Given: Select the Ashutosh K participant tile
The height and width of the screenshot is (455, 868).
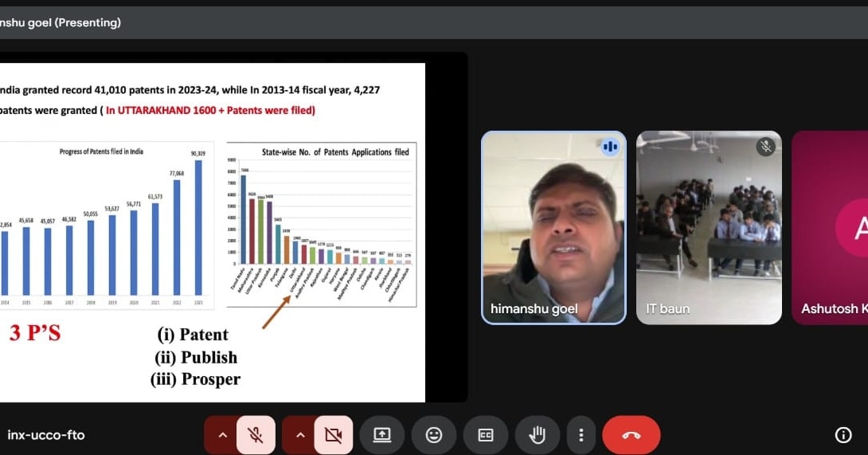Looking at the screenshot, I should [x=830, y=227].
